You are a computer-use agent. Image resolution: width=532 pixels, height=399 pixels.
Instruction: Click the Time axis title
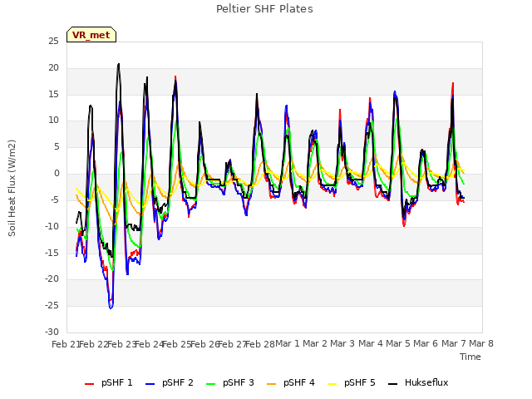(470, 357)
